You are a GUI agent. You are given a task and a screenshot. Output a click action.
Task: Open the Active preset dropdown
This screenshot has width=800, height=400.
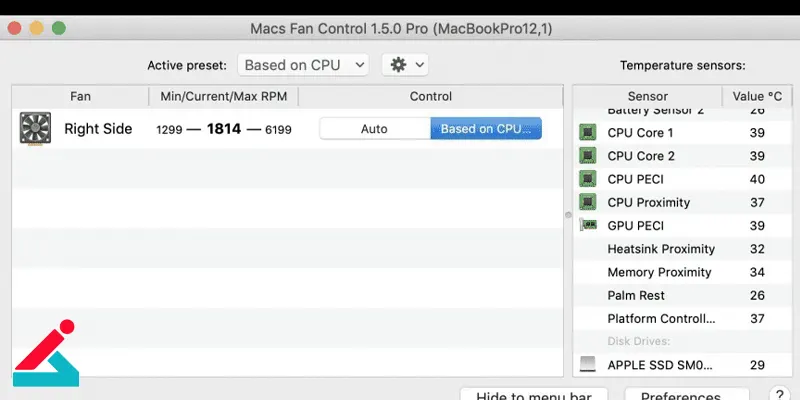pos(303,65)
